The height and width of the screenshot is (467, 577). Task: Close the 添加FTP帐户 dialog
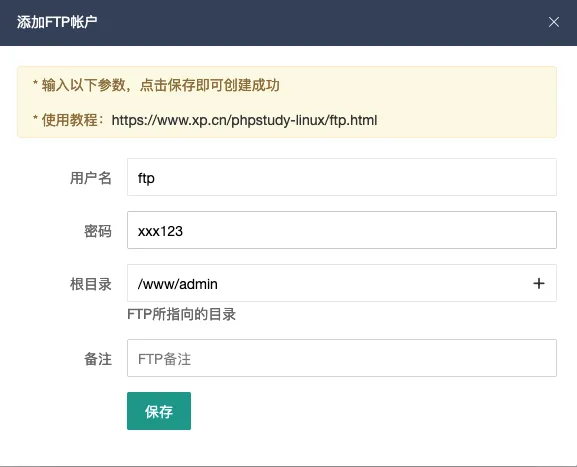click(553, 22)
